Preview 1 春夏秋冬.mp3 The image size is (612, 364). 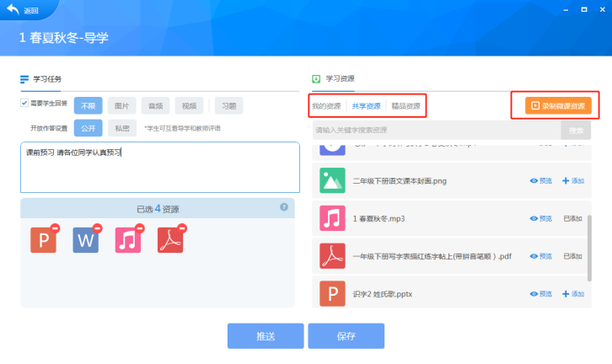tap(541, 218)
